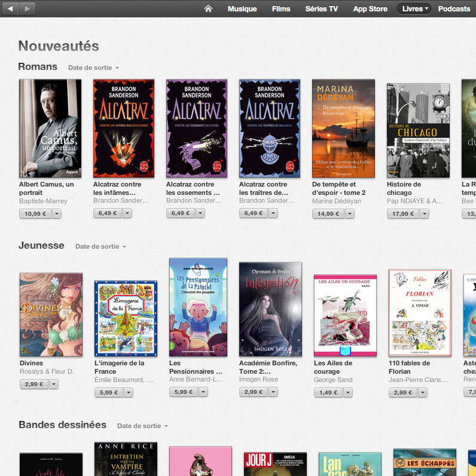Screen dimensions: 476x476
Task: Click the 'Les Ailes de courage' title link
Action: (x=333, y=367)
